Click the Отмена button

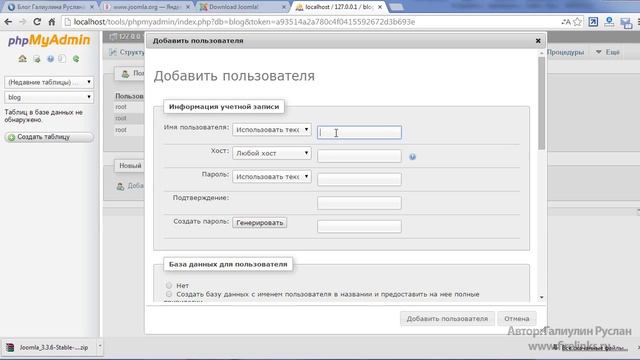pos(516,318)
